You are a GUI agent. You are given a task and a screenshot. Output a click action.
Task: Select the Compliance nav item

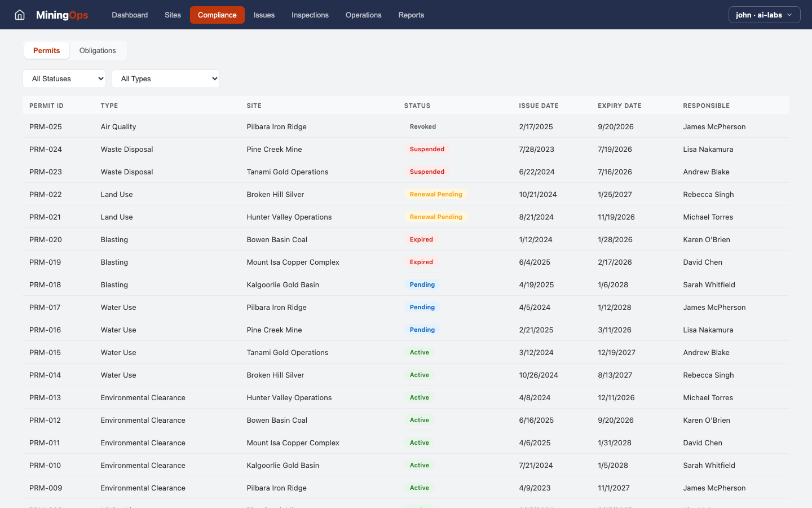pos(217,15)
